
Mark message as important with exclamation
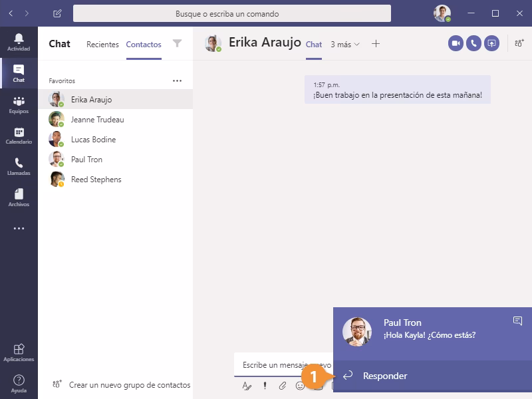point(265,386)
